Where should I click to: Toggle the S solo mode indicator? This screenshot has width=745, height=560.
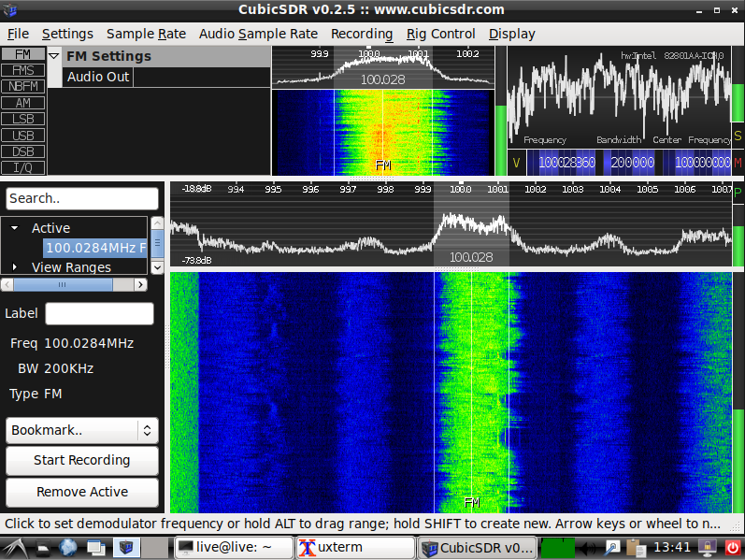coord(738,136)
